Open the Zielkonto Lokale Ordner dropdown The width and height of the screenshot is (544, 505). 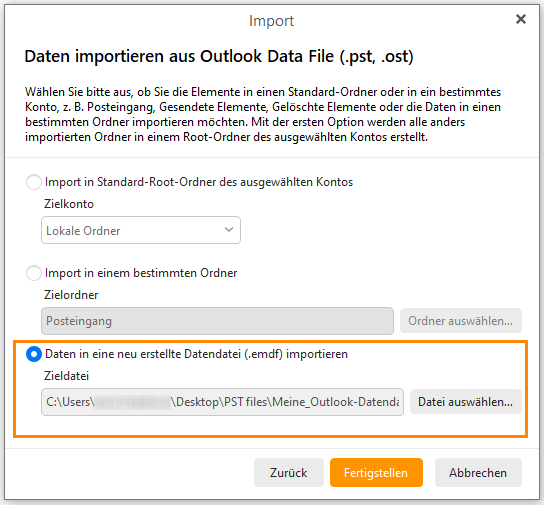(x=141, y=230)
